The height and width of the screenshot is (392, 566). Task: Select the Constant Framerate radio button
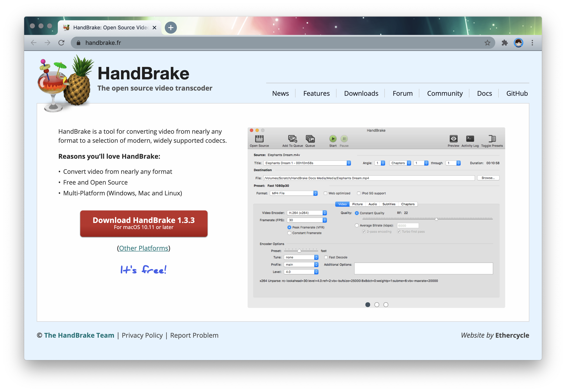[x=289, y=233]
